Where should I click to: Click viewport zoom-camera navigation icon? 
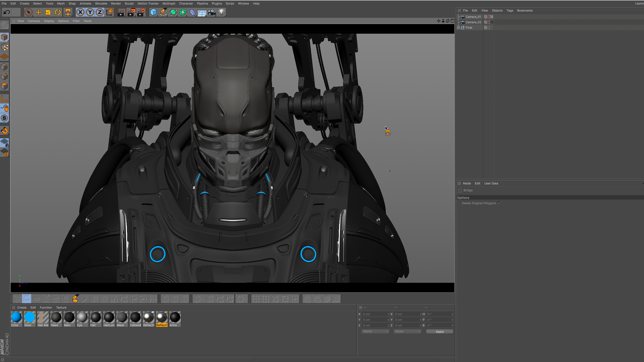coord(443,21)
